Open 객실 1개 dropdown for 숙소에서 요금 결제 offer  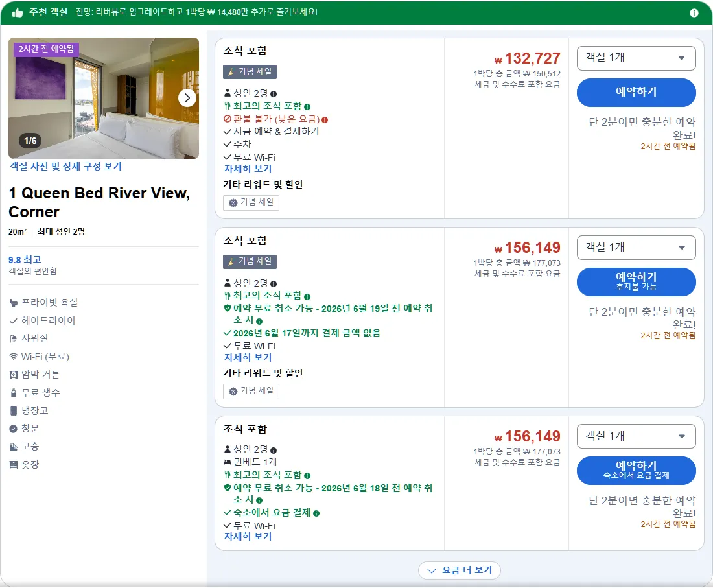[636, 436]
